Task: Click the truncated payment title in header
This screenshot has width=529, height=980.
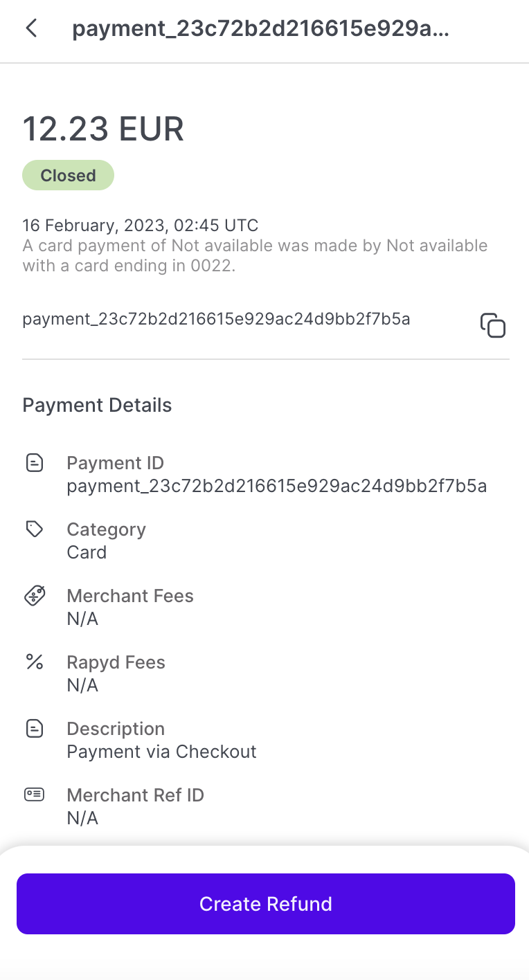Action: pos(260,29)
